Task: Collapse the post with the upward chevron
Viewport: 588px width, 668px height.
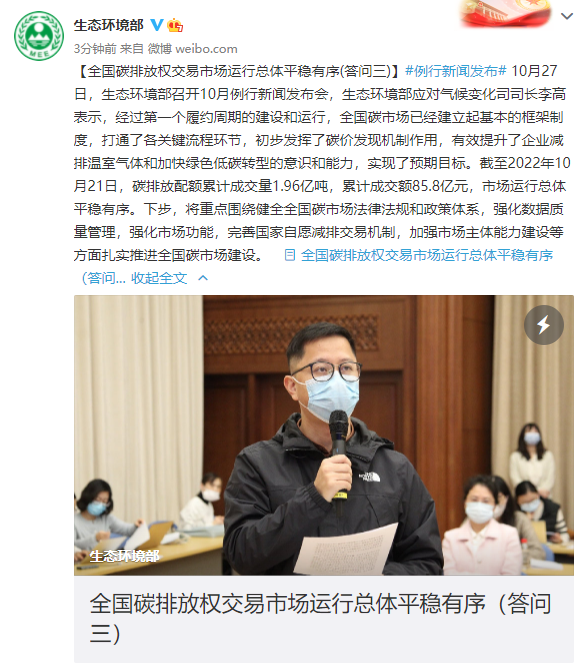Action: click(203, 278)
